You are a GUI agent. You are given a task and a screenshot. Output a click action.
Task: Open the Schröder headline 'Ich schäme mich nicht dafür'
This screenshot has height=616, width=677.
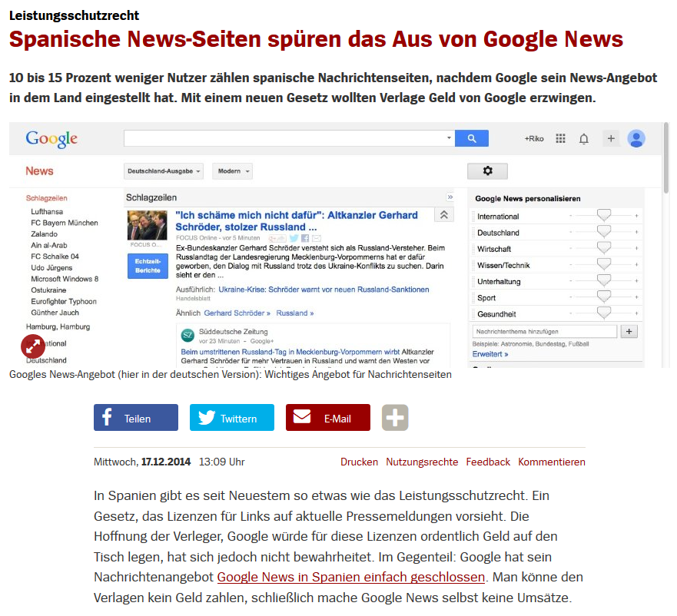coord(297,221)
